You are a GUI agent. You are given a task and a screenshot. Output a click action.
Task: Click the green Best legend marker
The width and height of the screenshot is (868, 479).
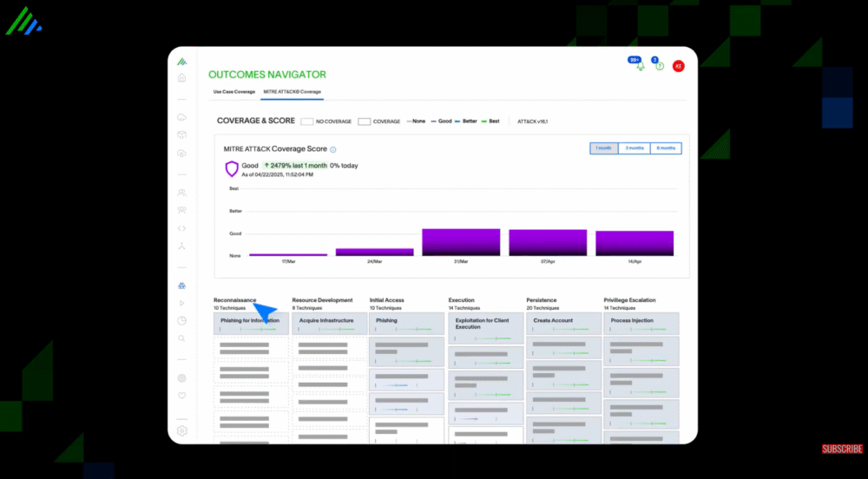point(484,121)
